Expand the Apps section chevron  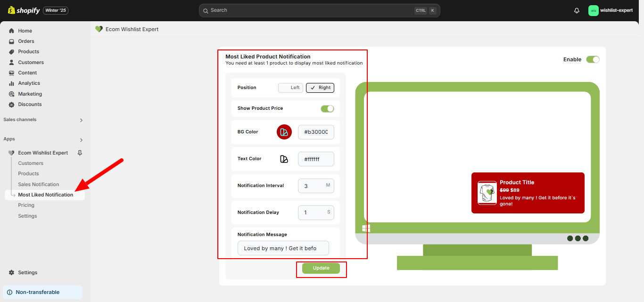[x=81, y=140]
